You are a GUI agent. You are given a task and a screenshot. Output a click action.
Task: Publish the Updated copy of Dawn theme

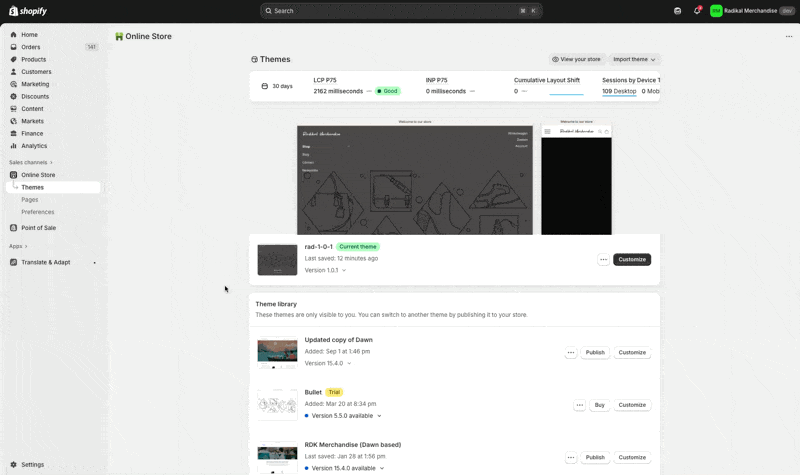click(595, 353)
